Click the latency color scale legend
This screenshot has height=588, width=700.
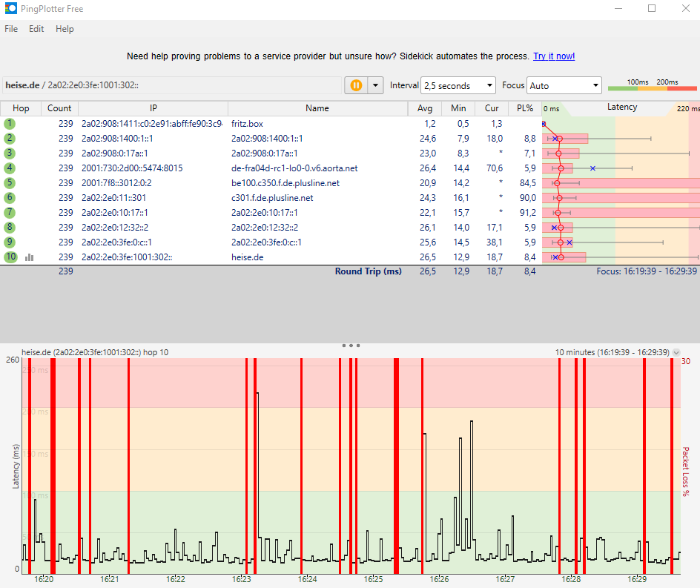pos(652,86)
